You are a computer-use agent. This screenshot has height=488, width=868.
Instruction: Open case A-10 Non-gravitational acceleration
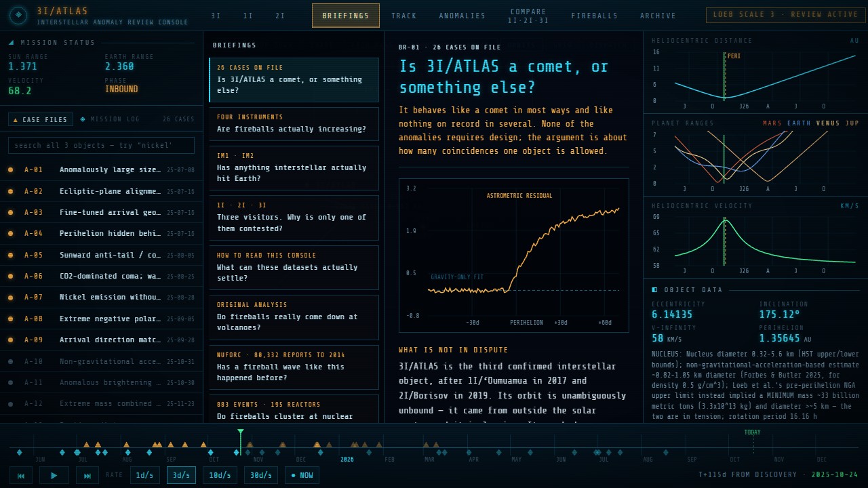101,361
